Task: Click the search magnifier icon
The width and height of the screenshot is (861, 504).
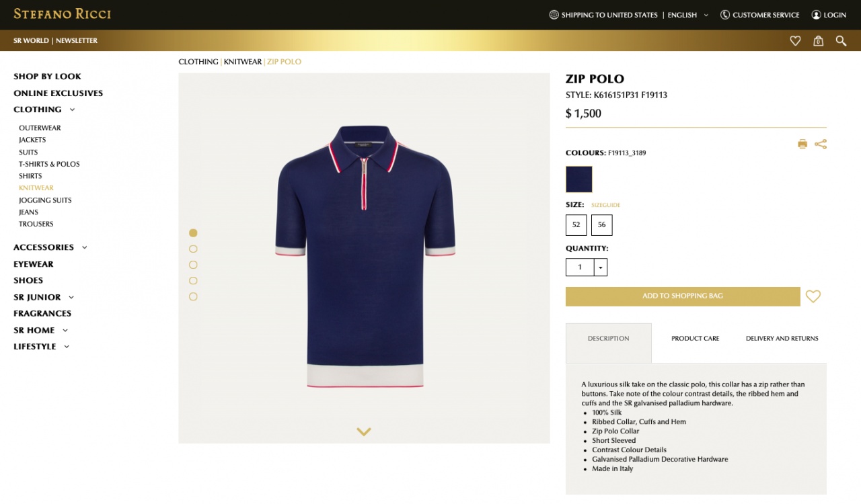Action: 841,41
